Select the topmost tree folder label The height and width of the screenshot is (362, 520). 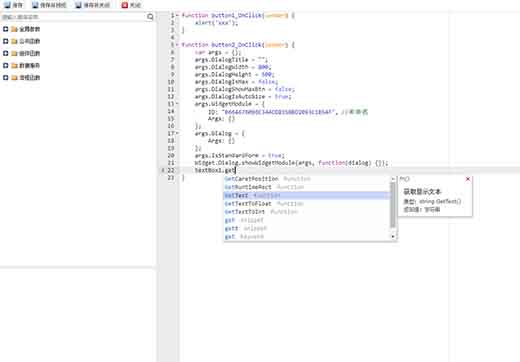tap(29, 29)
